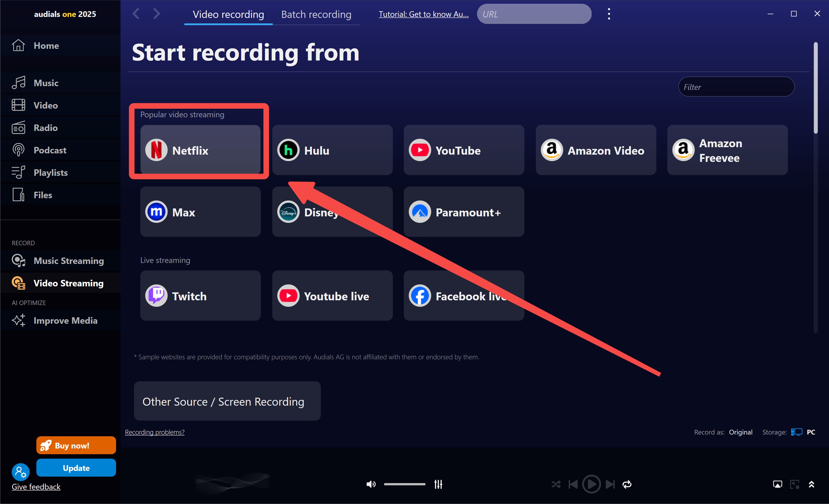The height and width of the screenshot is (504, 829).
Task: Open Improve Media AI tools
Action: tap(61, 320)
